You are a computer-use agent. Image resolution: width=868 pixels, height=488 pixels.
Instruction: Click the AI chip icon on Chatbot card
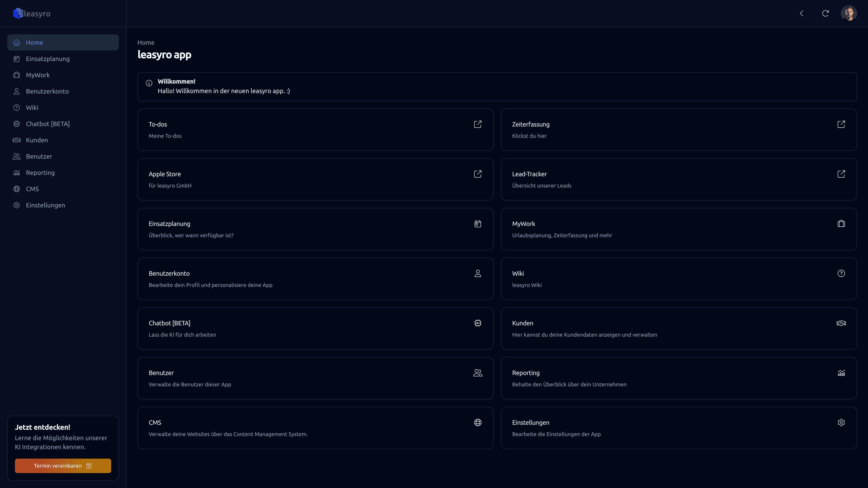(x=477, y=323)
